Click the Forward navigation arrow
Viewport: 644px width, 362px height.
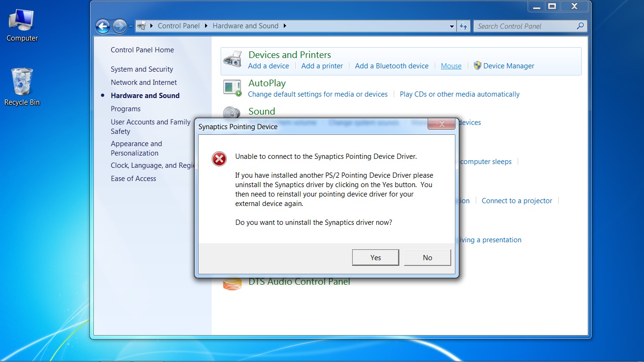coord(120,26)
